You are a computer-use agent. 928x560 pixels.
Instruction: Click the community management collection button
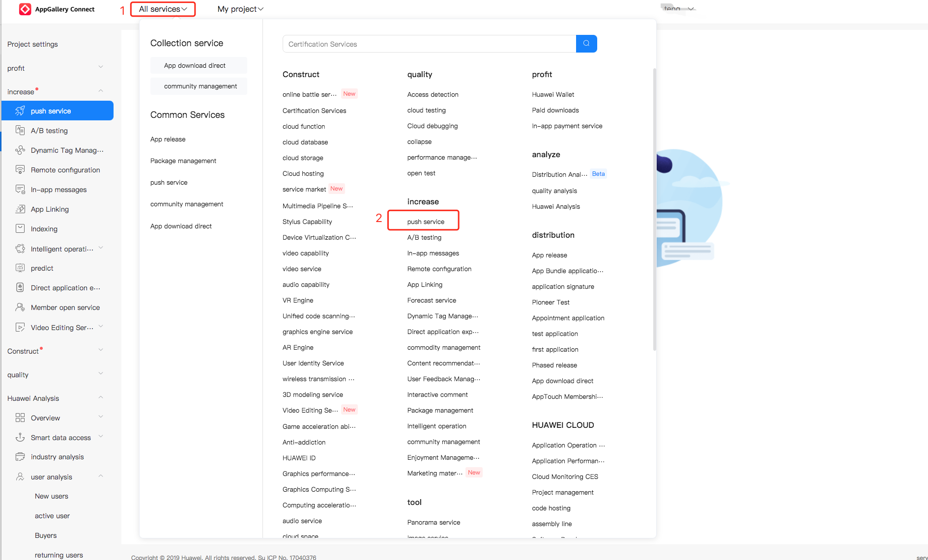click(199, 86)
